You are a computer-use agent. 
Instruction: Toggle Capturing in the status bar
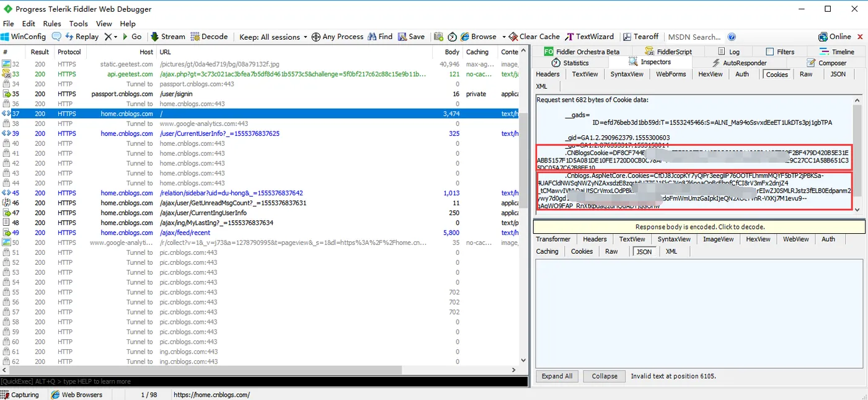pyautogui.click(x=20, y=394)
